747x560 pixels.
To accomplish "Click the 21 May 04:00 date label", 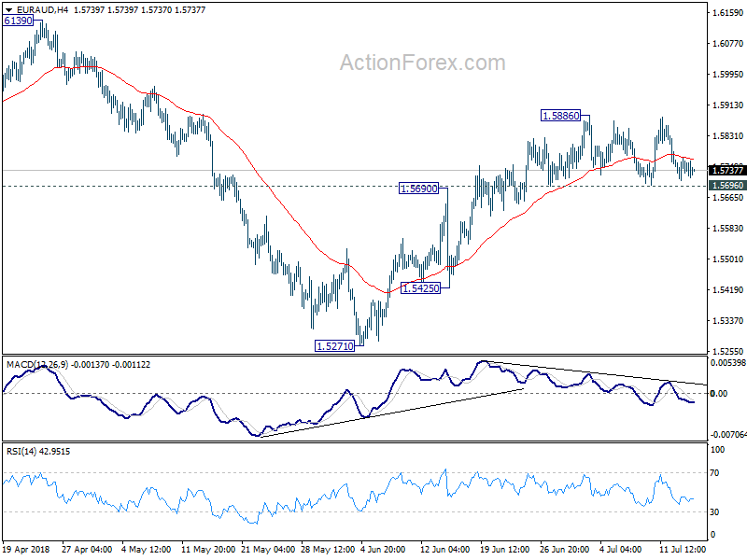I will pos(268,550).
